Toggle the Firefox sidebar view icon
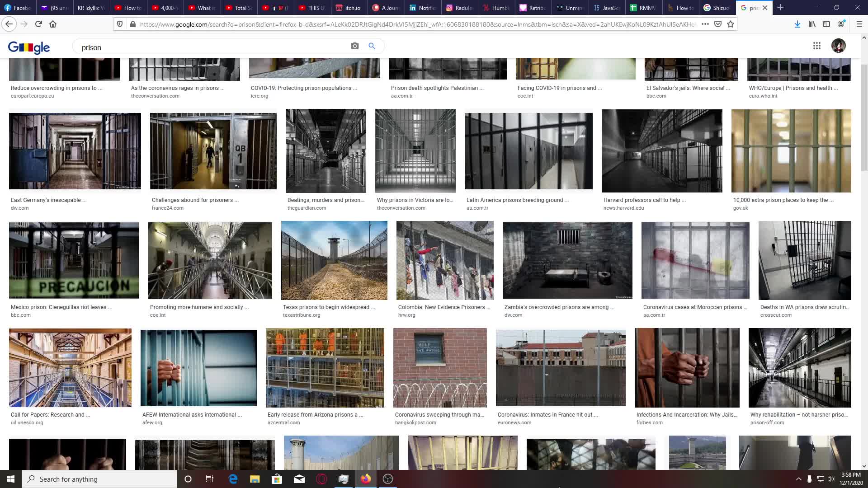 826,24
